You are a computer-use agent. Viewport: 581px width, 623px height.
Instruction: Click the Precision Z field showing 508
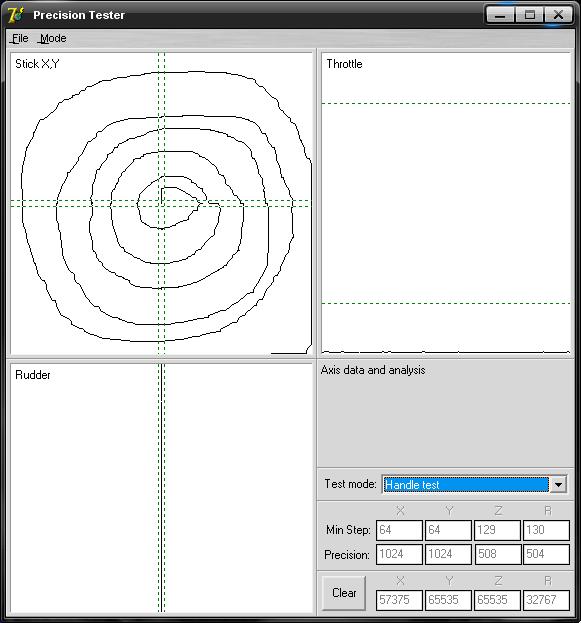click(x=497, y=554)
